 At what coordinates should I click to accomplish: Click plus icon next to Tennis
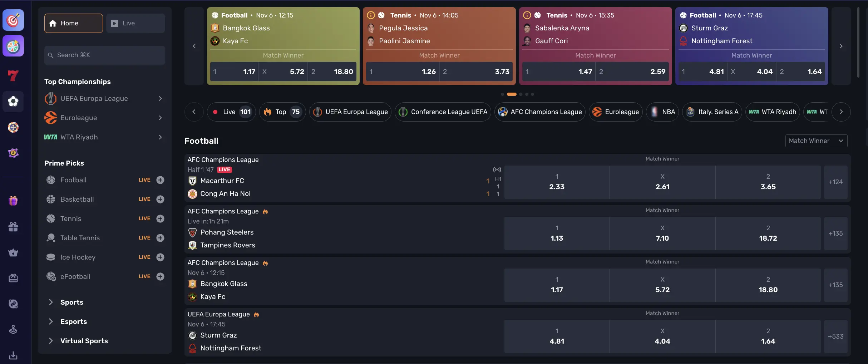click(160, 218)
